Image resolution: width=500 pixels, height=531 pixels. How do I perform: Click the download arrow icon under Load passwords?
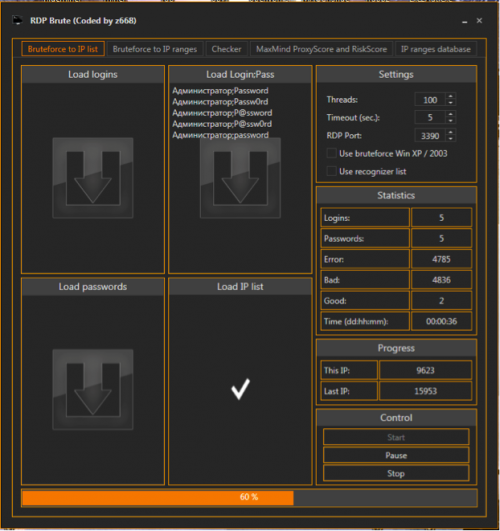[93, 389]
